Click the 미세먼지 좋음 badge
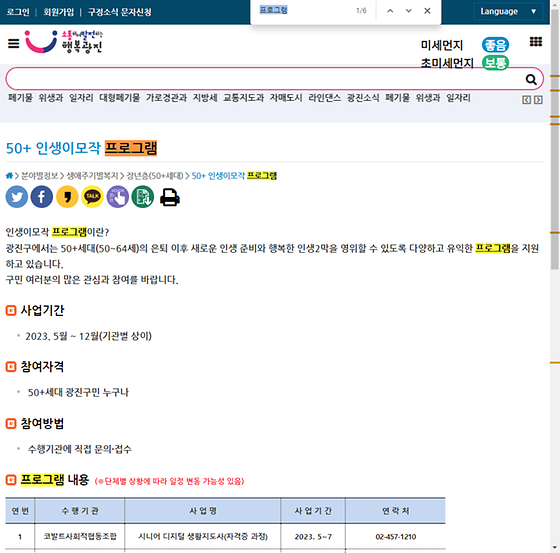 pyautogui.click(x=495, y=45)
